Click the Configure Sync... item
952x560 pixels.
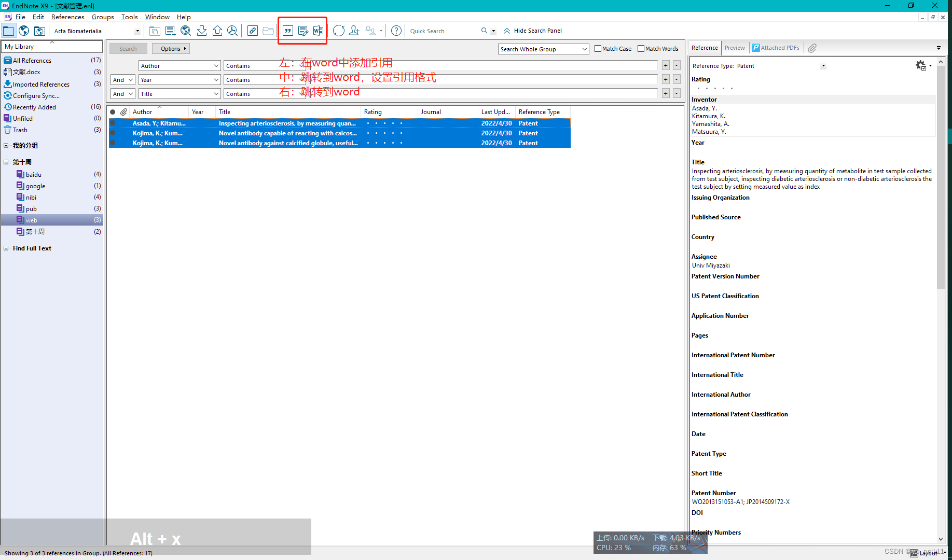(x=36, y=95)
